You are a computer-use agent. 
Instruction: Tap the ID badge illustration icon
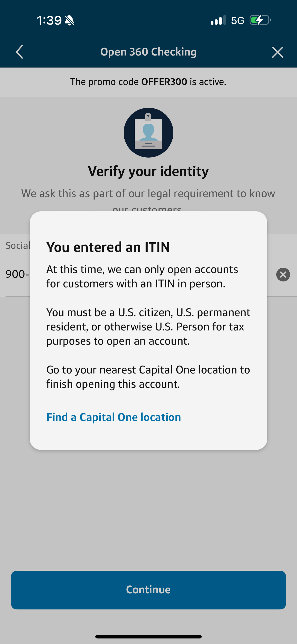[x=148, y=132]
